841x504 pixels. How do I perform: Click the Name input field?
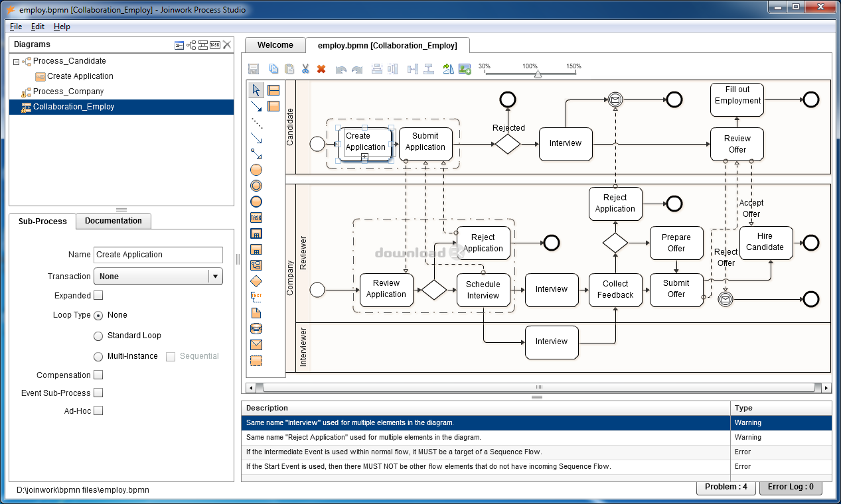[158, 255]
